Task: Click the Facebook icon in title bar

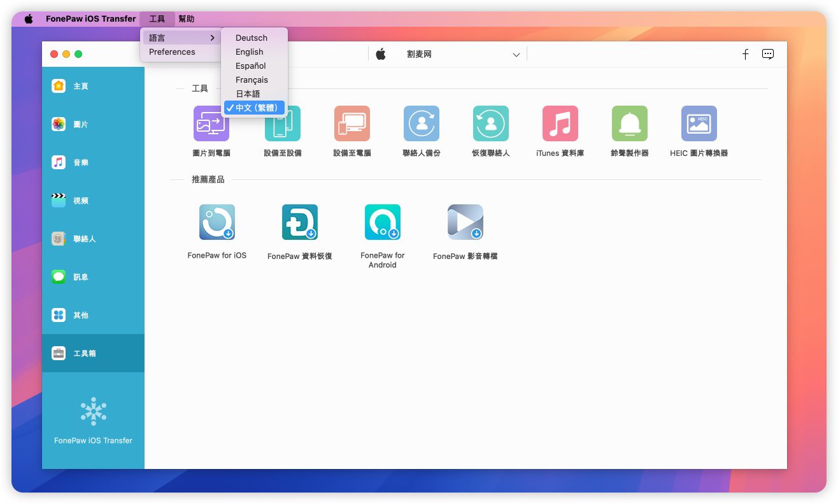Action: [x=745, y=54]
